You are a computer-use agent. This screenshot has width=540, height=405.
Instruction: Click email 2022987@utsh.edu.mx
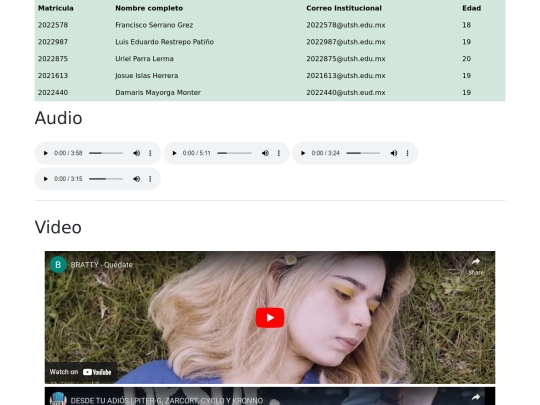point(346,42)
